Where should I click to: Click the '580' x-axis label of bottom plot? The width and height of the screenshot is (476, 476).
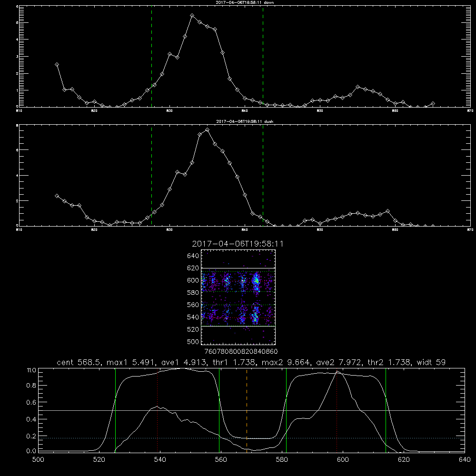[x=282, y=460]
